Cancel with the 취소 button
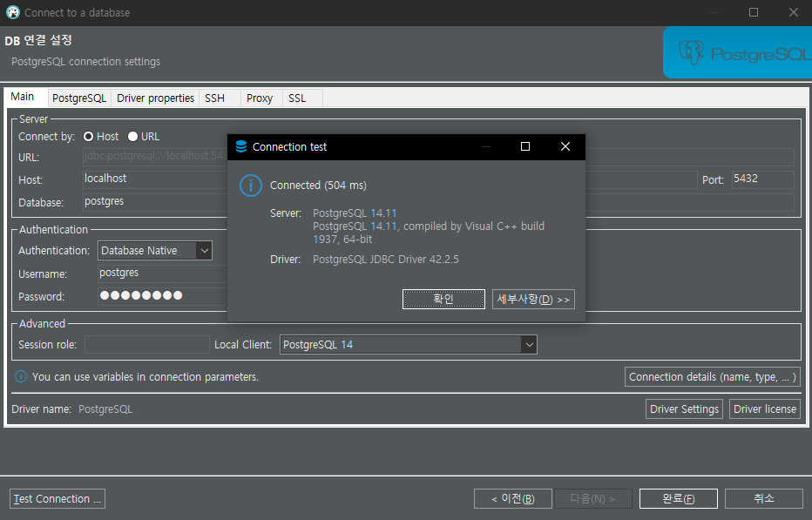 click(764, 499)
